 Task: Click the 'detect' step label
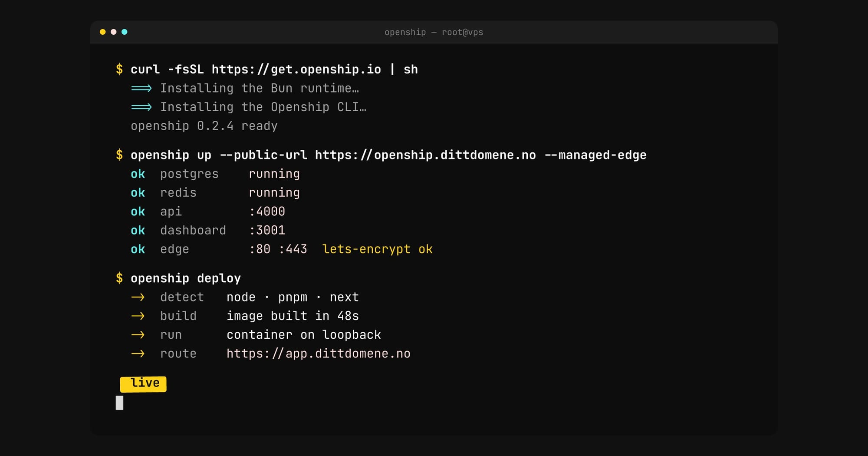182,297
